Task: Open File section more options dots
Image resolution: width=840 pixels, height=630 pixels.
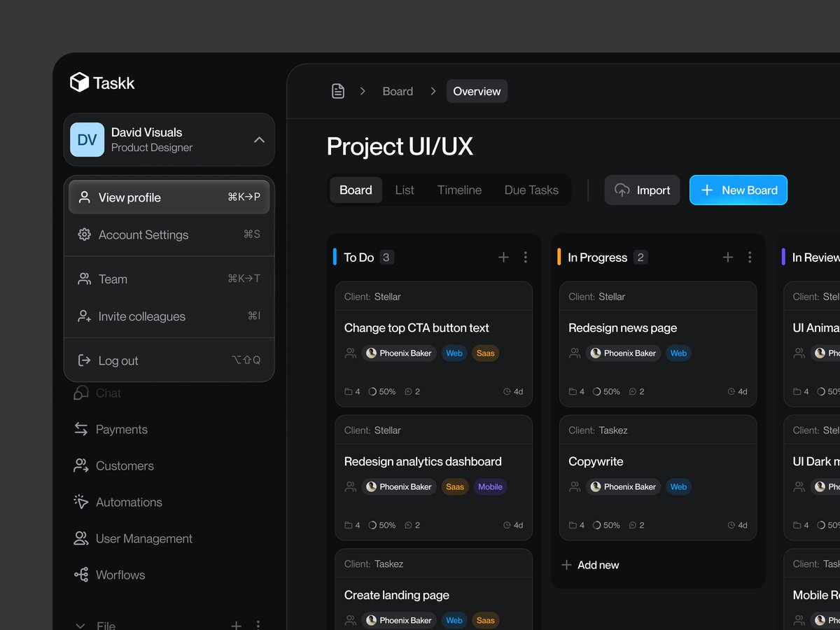Action: pos(258,625)
